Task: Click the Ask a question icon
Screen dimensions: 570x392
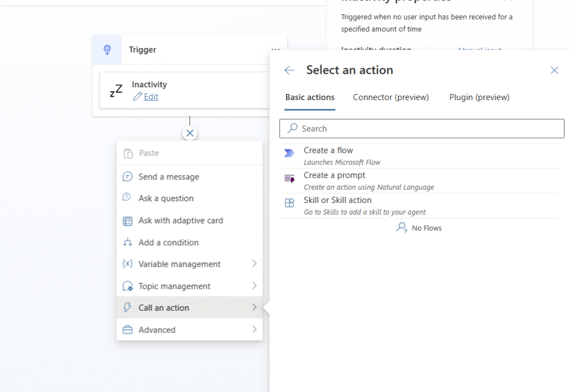Action: (126, 197)
